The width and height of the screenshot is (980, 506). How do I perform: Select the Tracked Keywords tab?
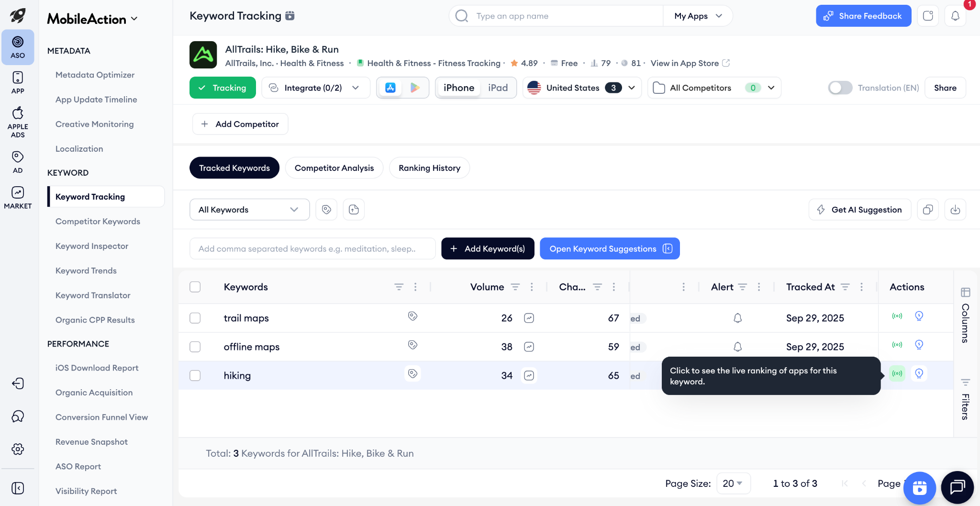[x=234, y=168]
